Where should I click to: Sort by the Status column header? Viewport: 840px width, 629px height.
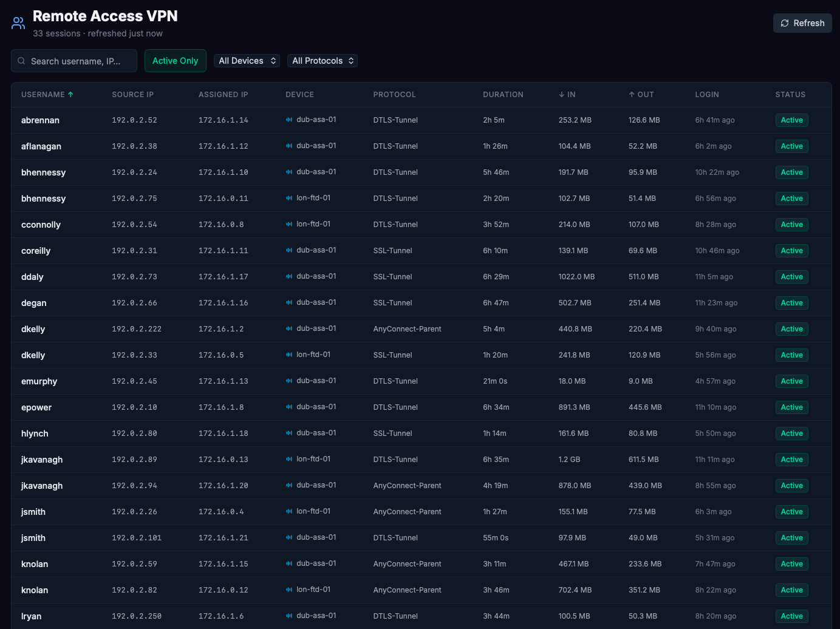pyautogui.click(x=790, y=95)
